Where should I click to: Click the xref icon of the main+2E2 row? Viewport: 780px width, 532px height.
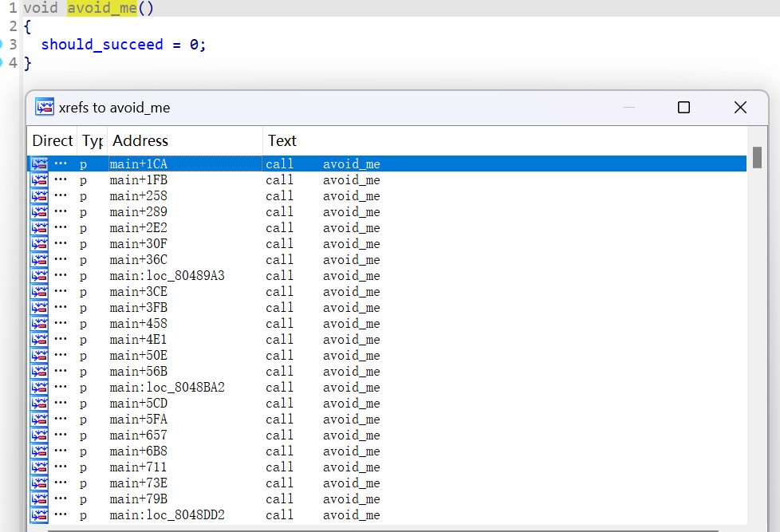pyautogui.click(x=39, y=227)
